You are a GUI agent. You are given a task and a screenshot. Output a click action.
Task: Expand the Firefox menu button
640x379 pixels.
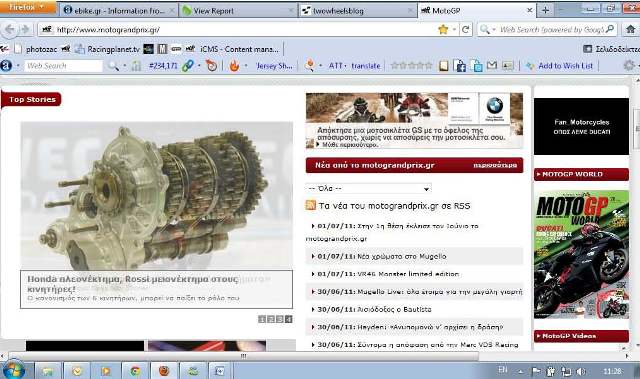pyautogui.click(x=27, y=7)
